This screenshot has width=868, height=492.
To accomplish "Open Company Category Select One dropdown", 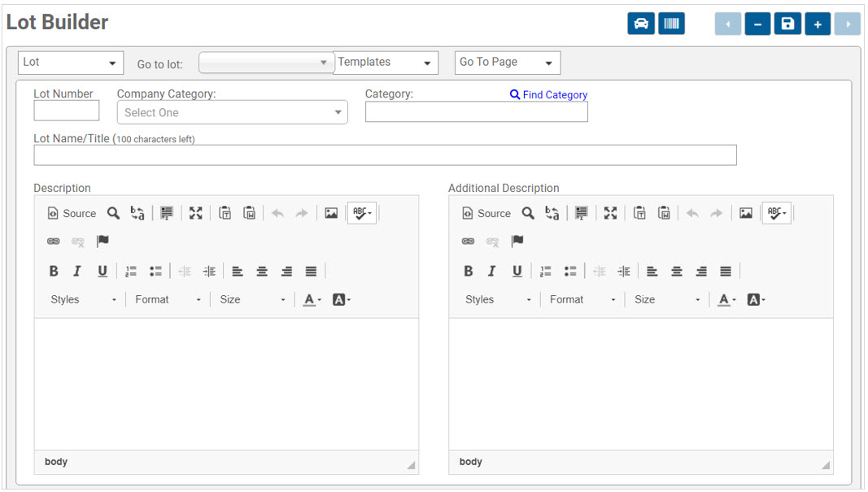I will (x=232, y=112).
